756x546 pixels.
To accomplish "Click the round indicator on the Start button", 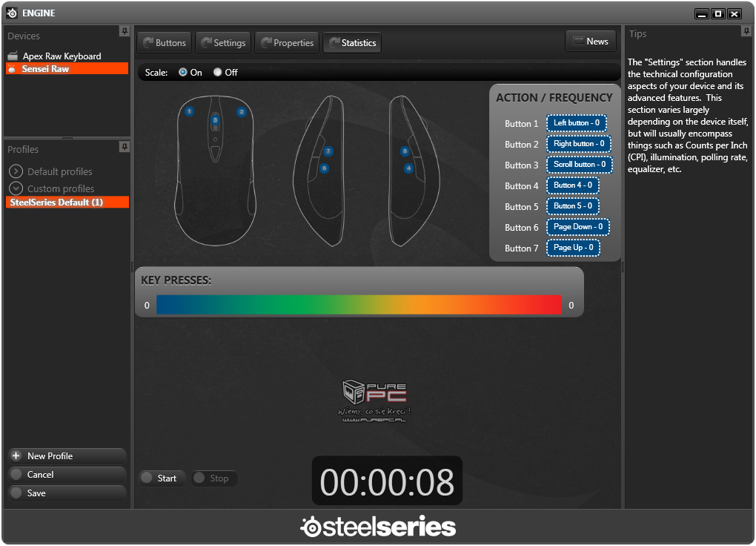I will pyautogui.click(x=147, y=478).
